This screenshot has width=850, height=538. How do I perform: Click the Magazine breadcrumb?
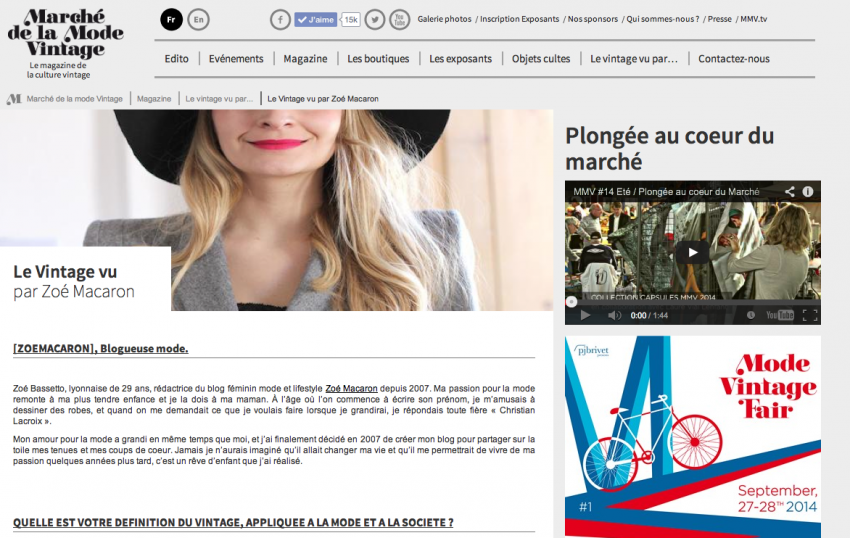point(154,99)
